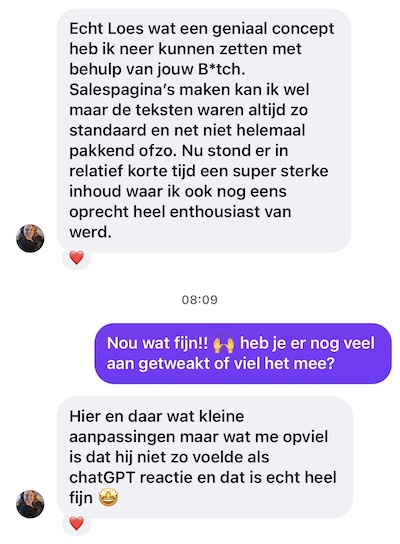The width and height of the screenshot is (400, 544).
Task: Click the word 'enthousiast' in first message
Action: click(x=218, y=212)
